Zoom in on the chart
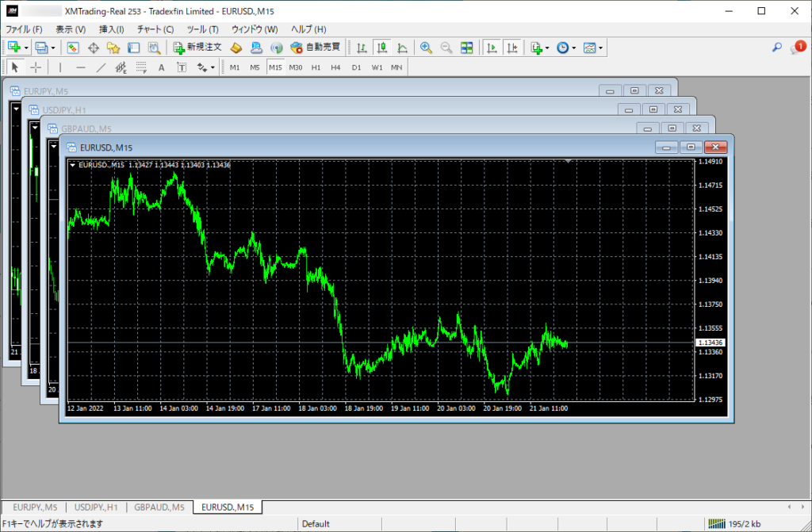 tap(426, 48)
